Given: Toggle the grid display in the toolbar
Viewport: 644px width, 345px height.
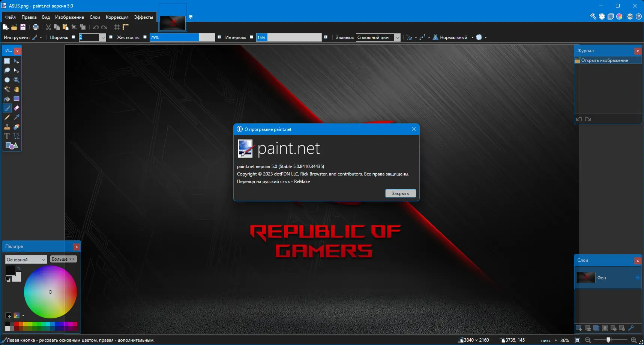Looking at the screenshot, I should [x=117, y=27].
